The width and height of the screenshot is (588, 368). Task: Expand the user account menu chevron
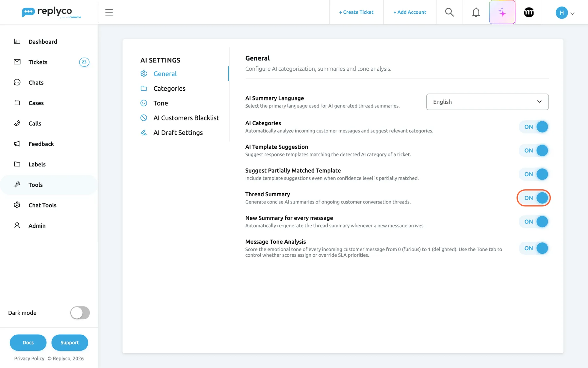[x=572, y=13]
